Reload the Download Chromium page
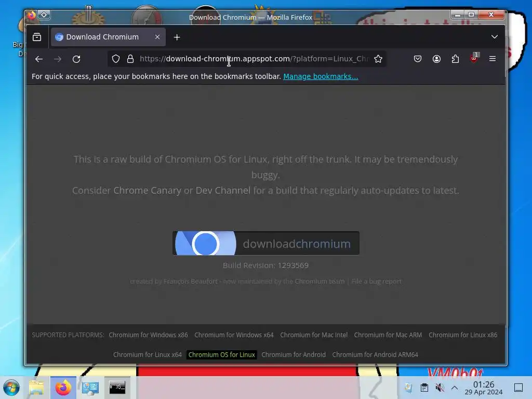This screenshot has width=532, height=399. (76, 59)
